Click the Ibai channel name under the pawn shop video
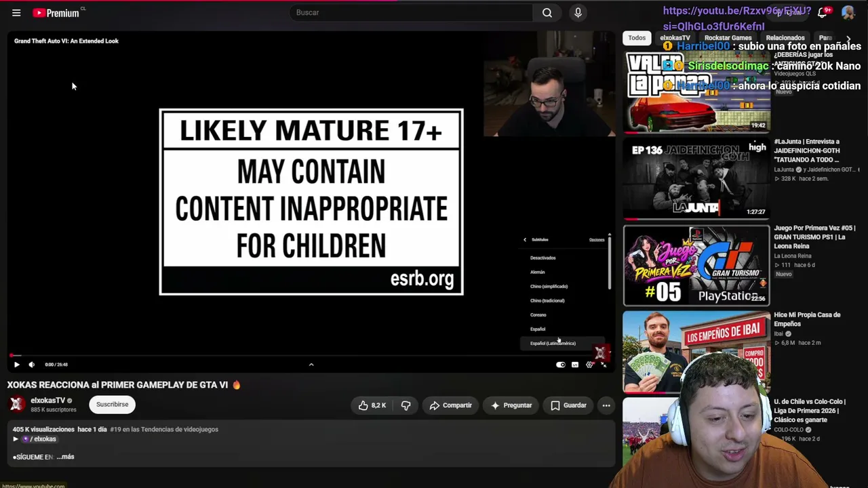The width and height of the screenshot is (868, 488). coord(778,333)
